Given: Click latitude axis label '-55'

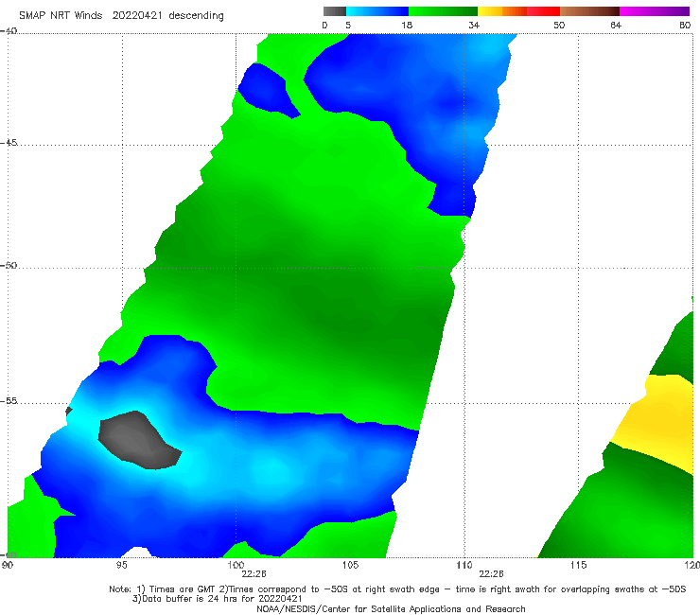Looking at the screenshot, I should (x=9, y=401).
